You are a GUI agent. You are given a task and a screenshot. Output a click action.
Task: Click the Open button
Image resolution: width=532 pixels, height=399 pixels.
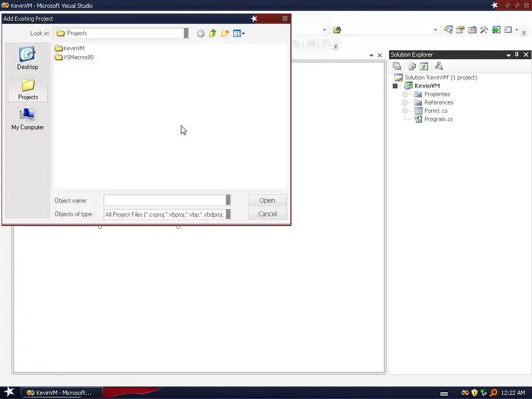(268, 200)
